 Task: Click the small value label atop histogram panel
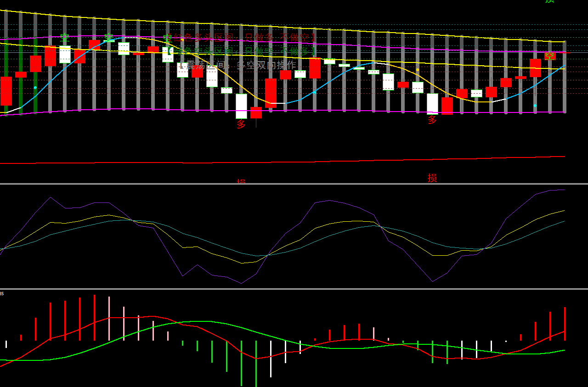(x=2, y=293)
